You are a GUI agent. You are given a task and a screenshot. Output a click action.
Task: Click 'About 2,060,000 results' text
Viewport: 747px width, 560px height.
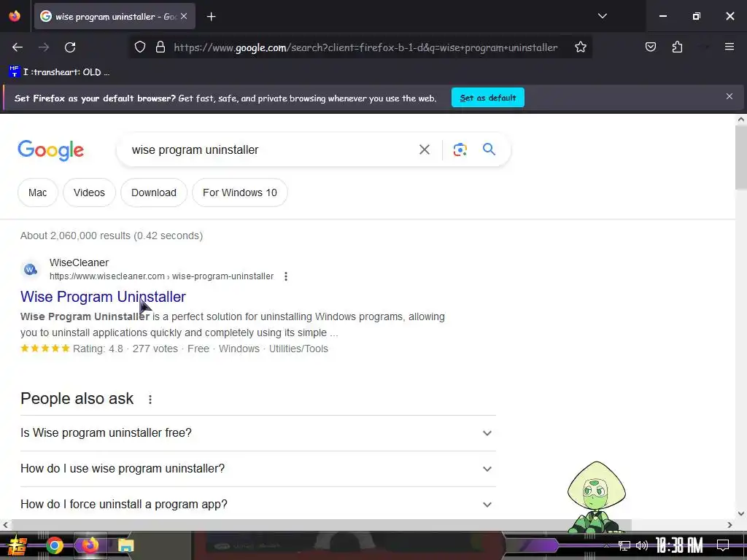click(x=76, y=236)
